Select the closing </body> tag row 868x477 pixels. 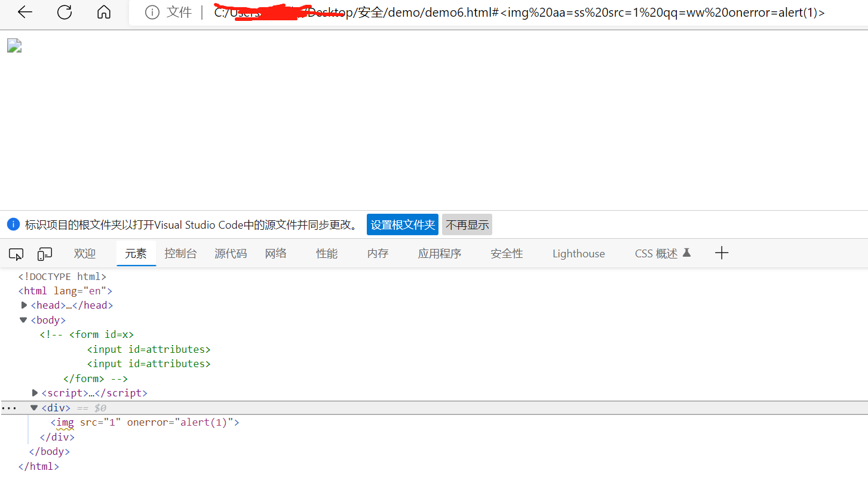[50, 451]
